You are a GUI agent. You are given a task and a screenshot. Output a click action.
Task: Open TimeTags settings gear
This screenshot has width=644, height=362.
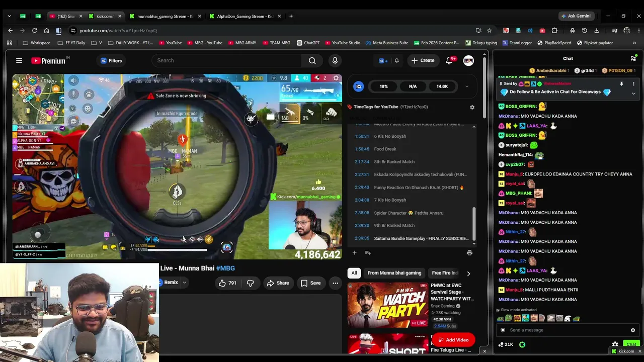click(472, 107)
